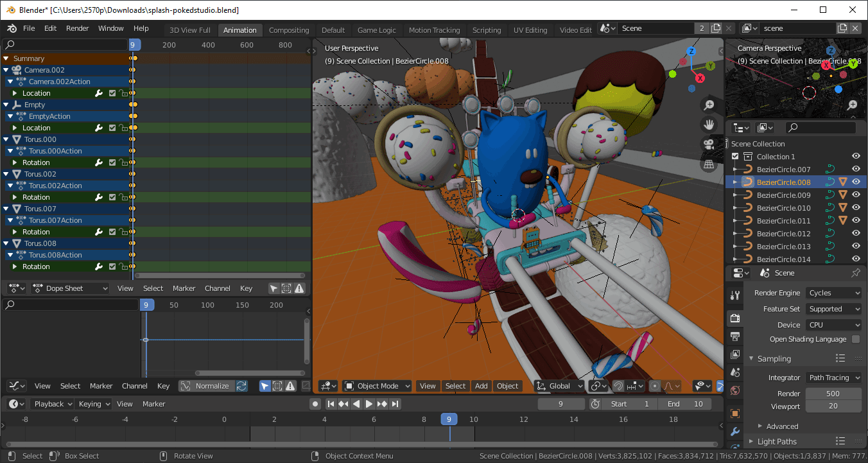Uncheck Collection 1 in the outliner
Screen dimensions: 868x463
735,157
